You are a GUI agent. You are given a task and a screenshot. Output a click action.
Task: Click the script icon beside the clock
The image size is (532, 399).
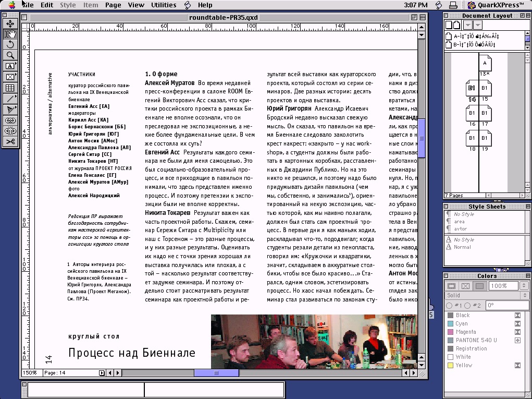[x=438, y=5]
